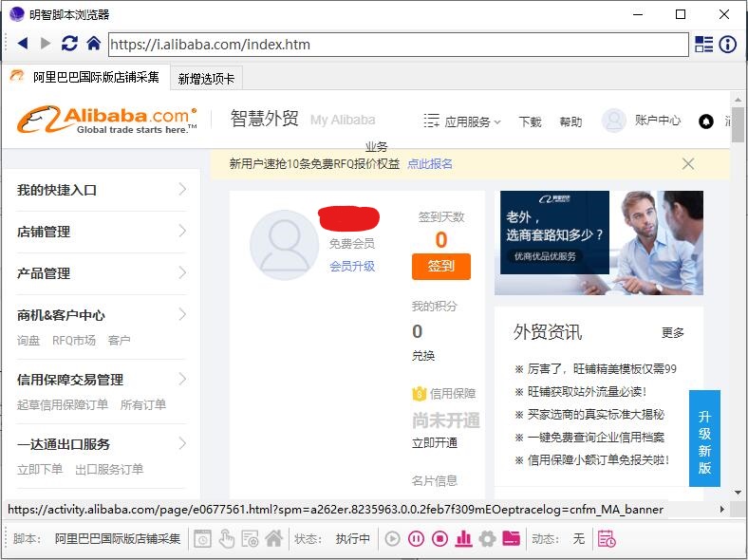Click the blue 升级新版 side button
Viewport: 748px width, 560px height.
pos(704,439)
